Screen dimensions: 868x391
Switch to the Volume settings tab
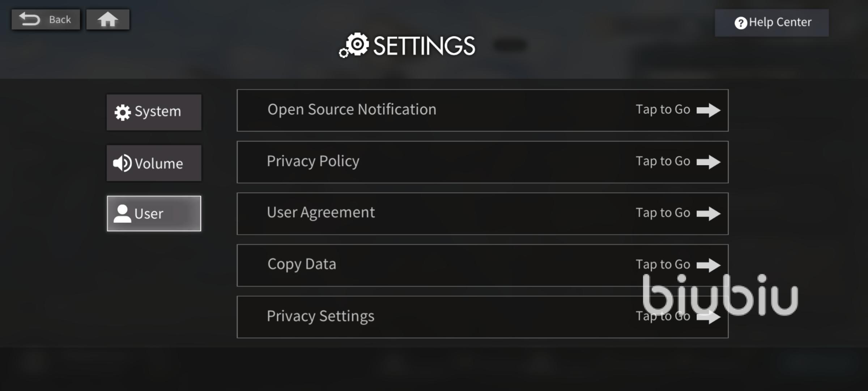154,163
